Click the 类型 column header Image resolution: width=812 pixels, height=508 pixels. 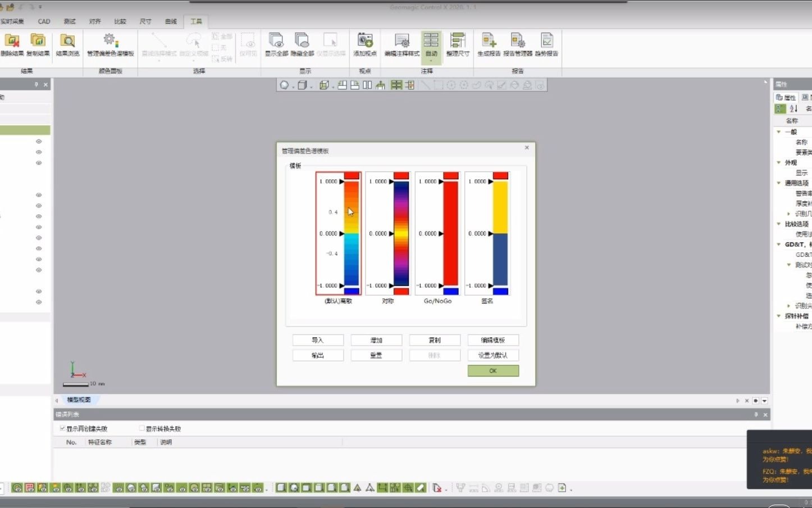(x=140, y=442)
